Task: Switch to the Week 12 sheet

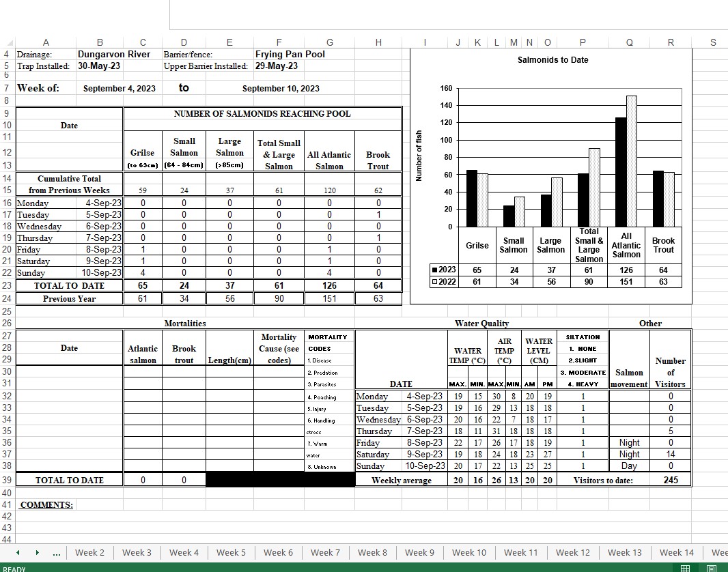Action: pos(573,552)
